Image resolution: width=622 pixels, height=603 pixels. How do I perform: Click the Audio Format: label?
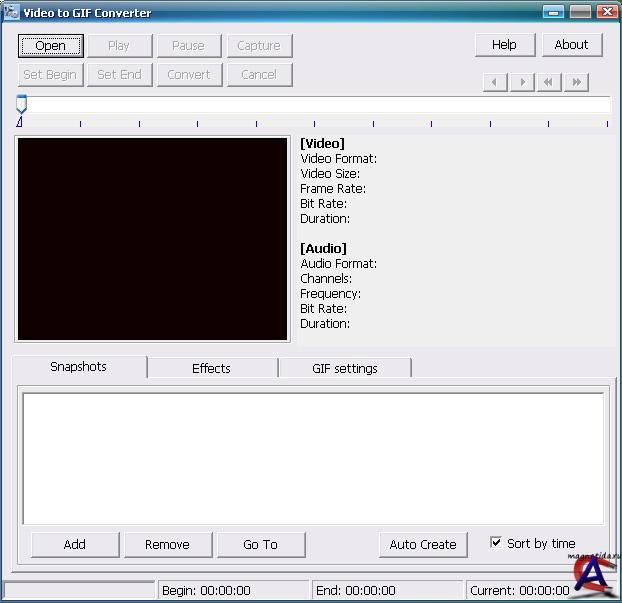click(x=339, y=264)
